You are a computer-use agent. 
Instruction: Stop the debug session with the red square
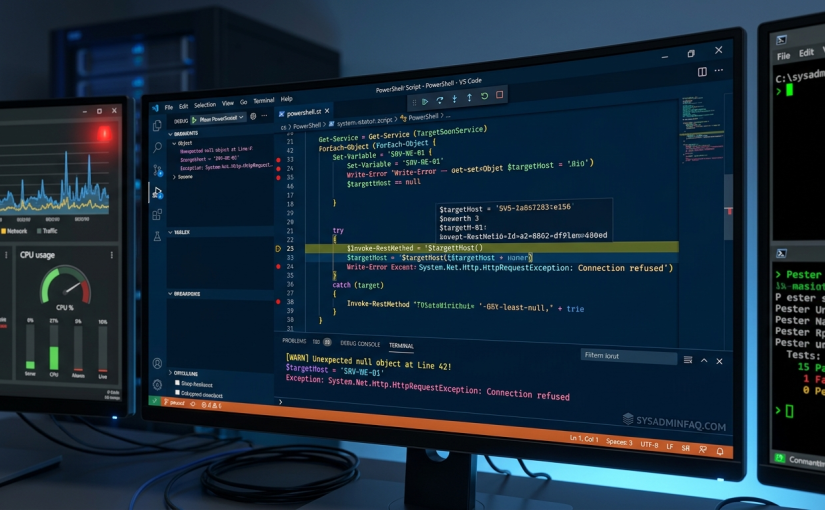pos(500,95)
